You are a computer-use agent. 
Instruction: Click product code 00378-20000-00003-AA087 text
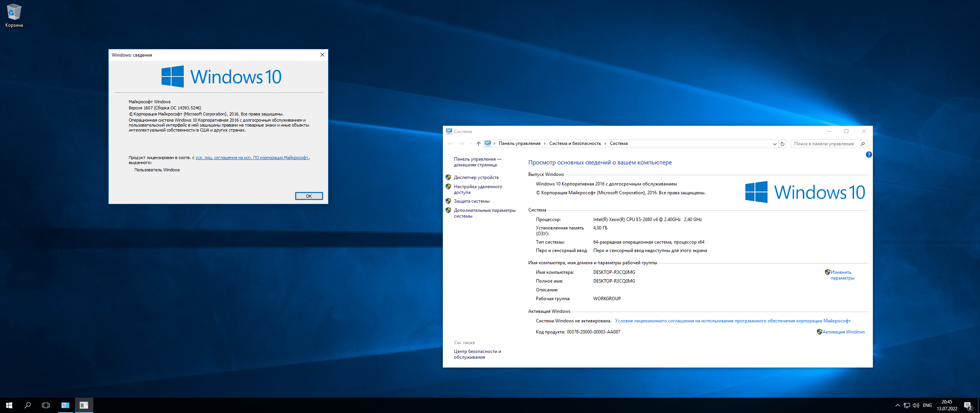tap(593, 332)
